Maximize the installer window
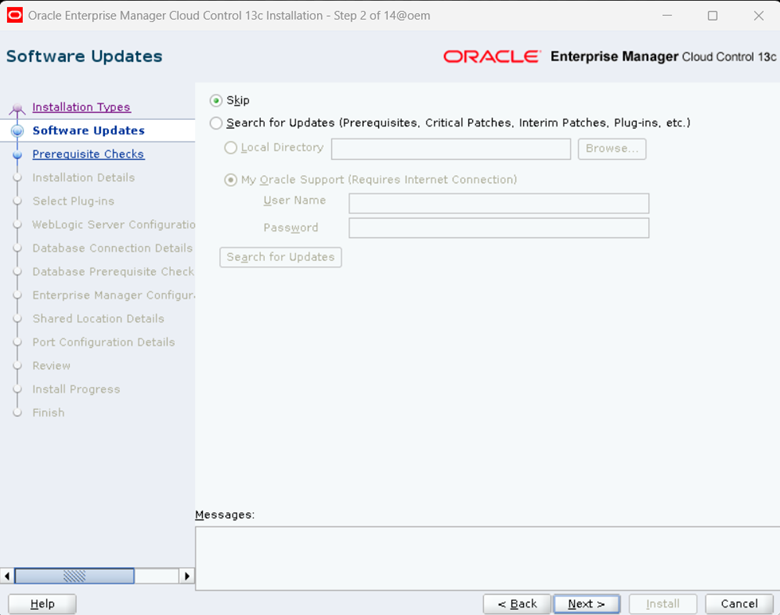Screen dimensions: 780x615 [712, 16]
